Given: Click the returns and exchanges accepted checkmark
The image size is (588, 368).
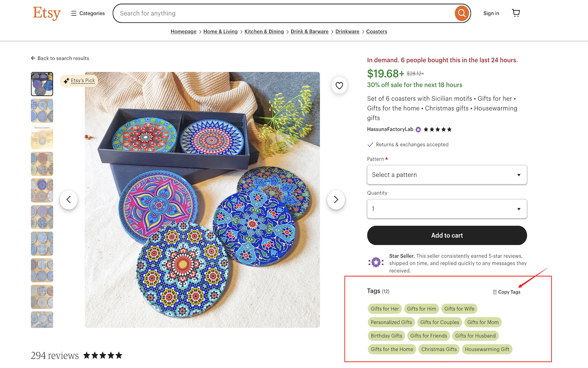Looking at the screenshot, I should pos(370,144).
